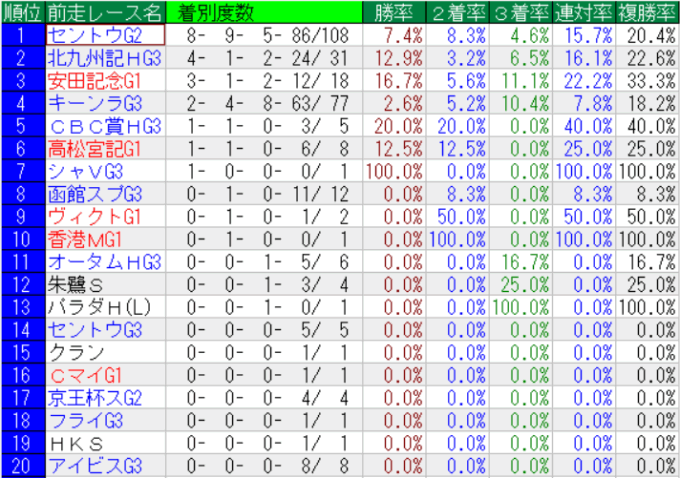The image size is (680, 478).
Task: Click 3着率 value 25.0% in 朱鷺S row
Action: (525, 285)
